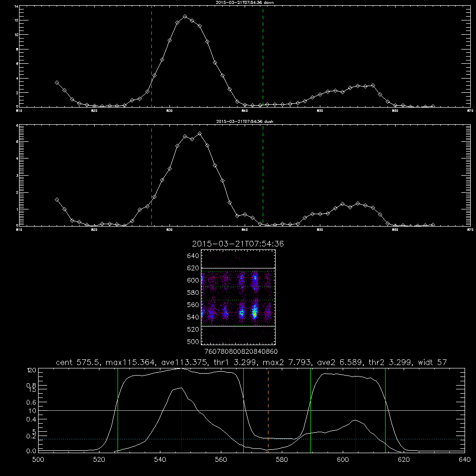This screenshot has height=476, width=476.
Task: Click the '2015-03-21T07:54:36 dawn' plot title
Action: click(x=245, y=2)
